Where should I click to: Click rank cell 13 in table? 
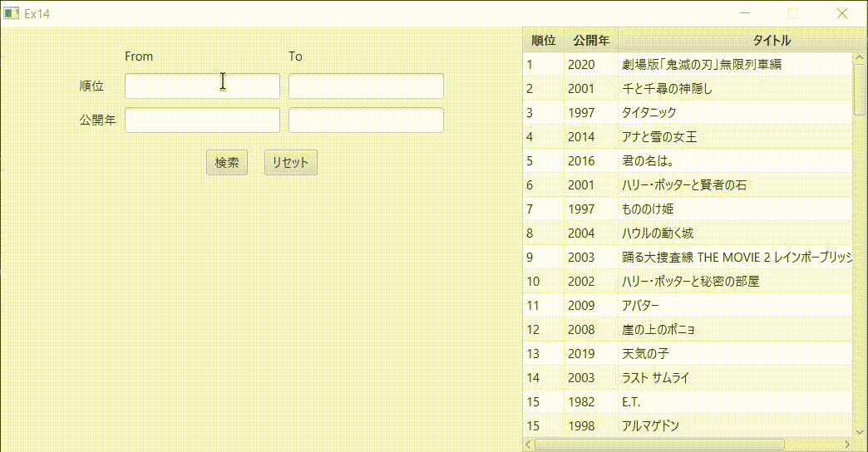543,353
